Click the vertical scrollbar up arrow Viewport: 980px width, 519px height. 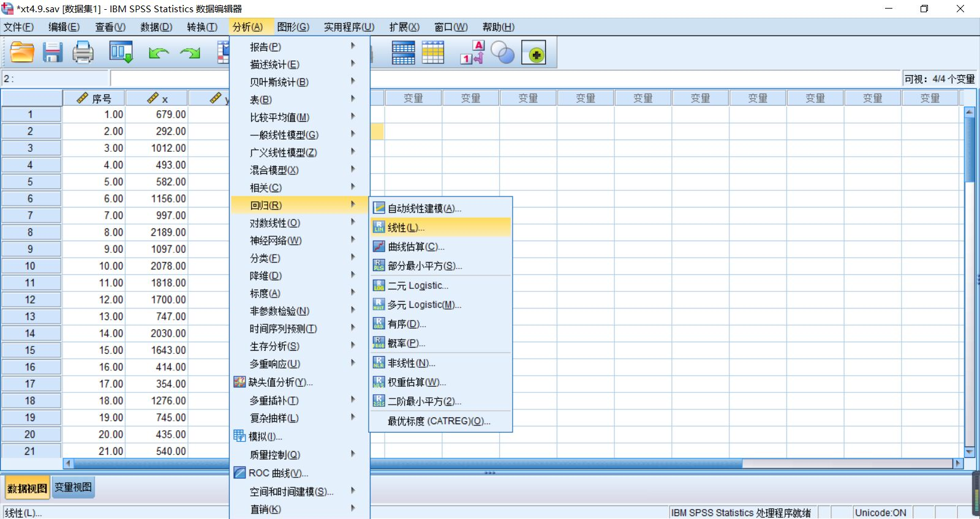click(969, 112)
